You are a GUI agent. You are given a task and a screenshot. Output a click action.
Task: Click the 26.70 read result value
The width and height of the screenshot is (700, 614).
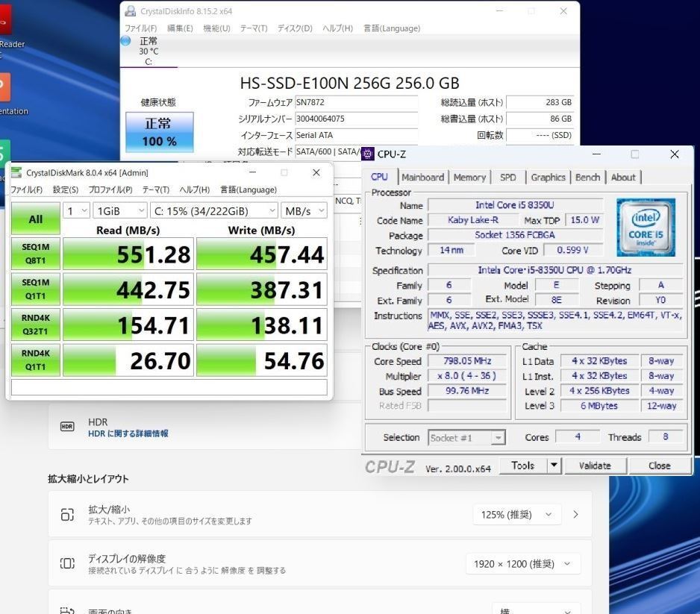pos(128,360)
